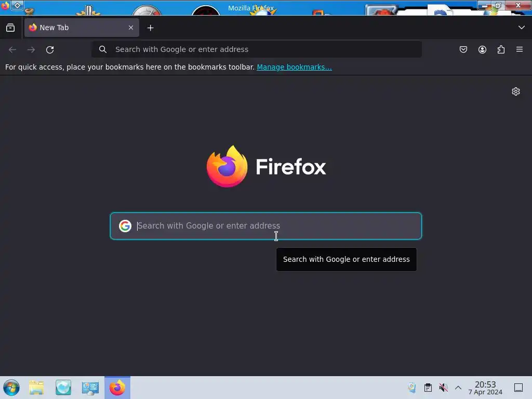Click the show desktop button
The image size is (532, 399).
(x=518, y=388)
